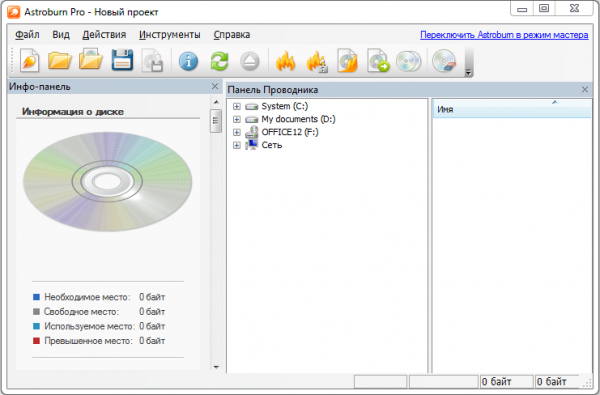
Task: Open project via plain yellow folder icon
Action: 60,60
